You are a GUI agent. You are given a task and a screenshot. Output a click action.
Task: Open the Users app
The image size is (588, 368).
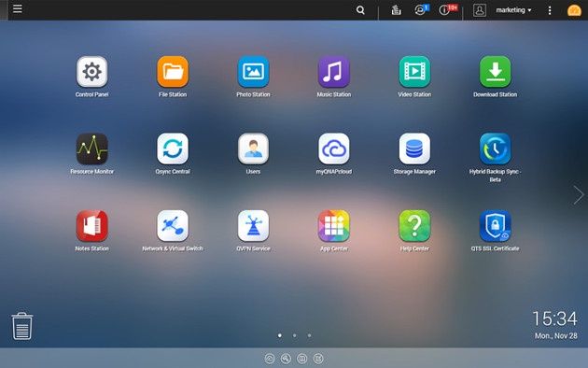[x=253, y=149]
